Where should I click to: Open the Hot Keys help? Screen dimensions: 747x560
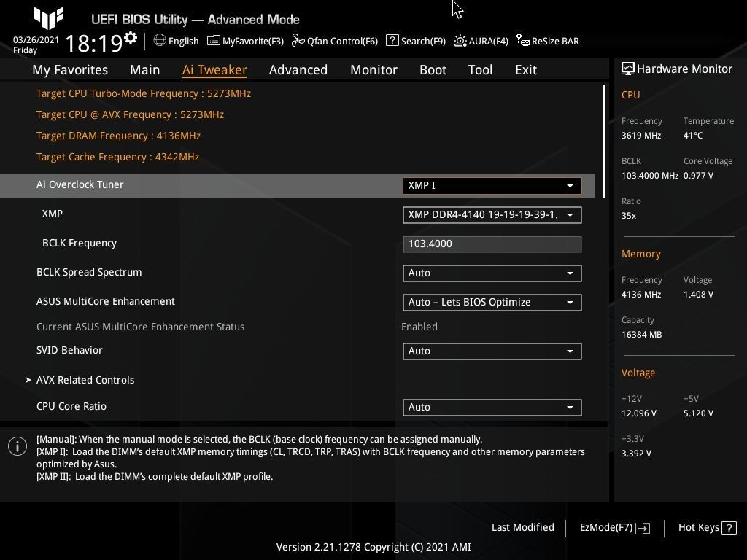pos(707,528)
